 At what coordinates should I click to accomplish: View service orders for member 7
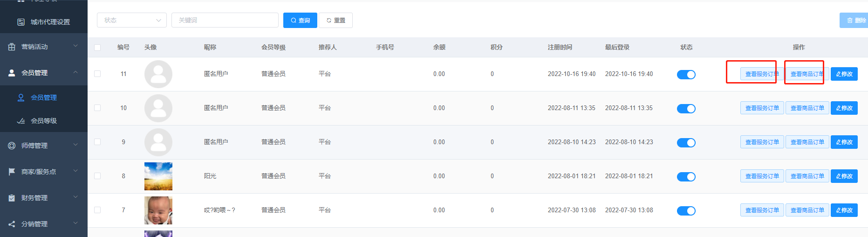point(762,210)
